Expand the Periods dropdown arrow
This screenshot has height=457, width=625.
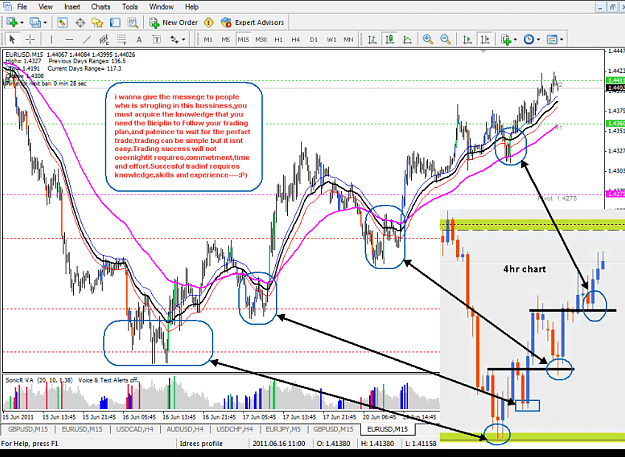(x=539, y=39)
